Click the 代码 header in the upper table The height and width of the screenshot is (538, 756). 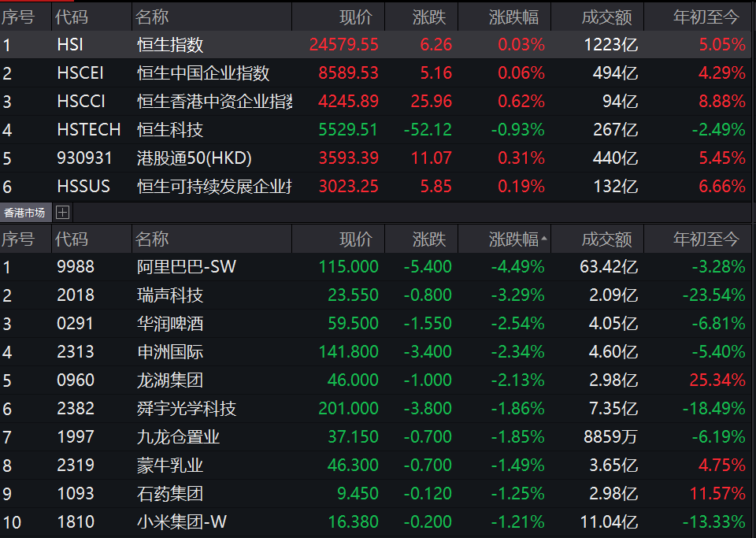[72, 17]
